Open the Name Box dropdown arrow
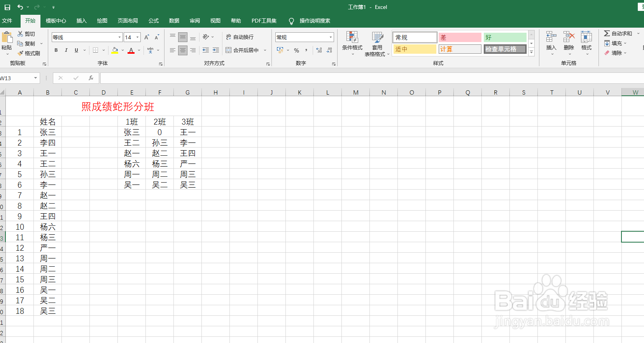 click(x=35, y=78)
